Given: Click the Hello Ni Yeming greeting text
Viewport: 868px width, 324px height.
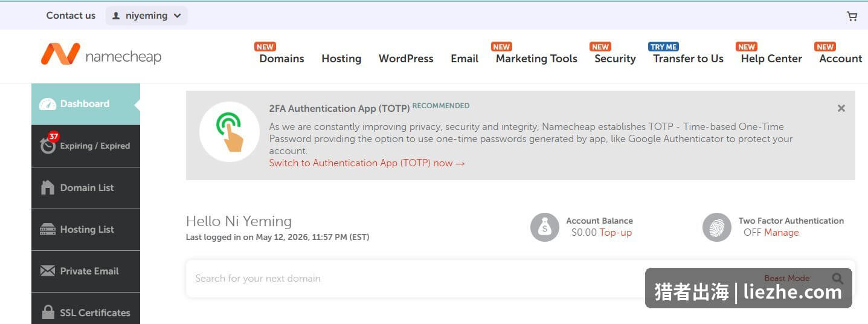Looking at the screenshot, I should tap(239, 221).
